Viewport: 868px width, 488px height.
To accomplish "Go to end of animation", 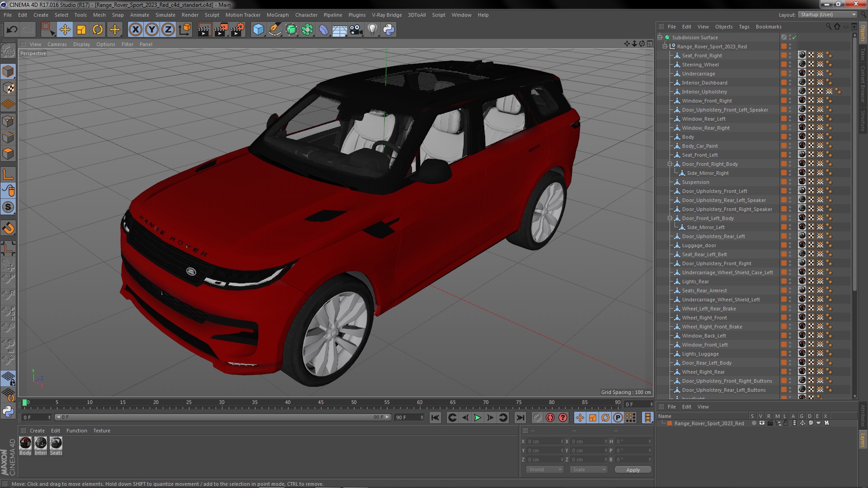I will pyautogui.click(x=520, y=418).
